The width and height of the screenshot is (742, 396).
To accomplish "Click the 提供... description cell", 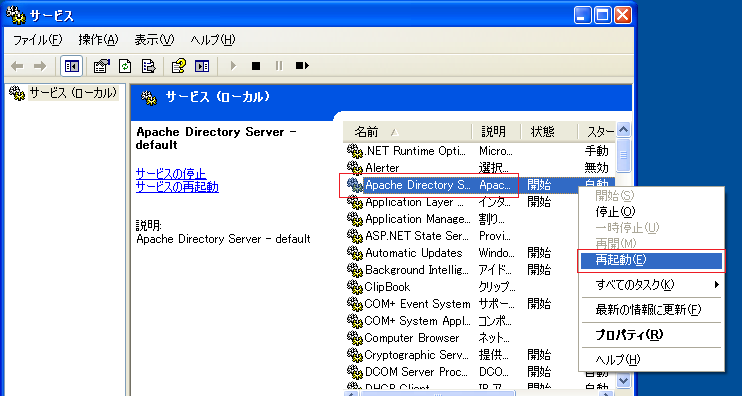I will point(494,355).
